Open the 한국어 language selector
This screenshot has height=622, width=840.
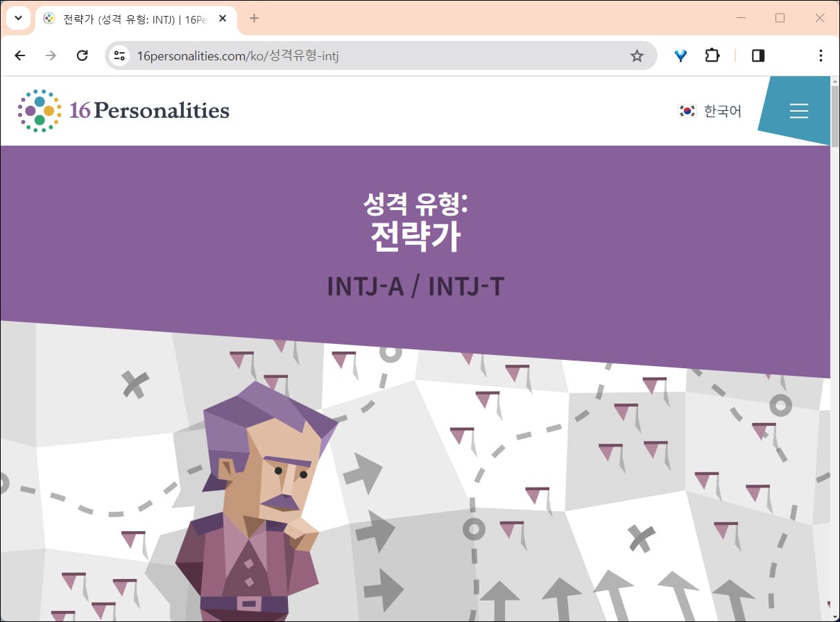(x=722, y=111)
